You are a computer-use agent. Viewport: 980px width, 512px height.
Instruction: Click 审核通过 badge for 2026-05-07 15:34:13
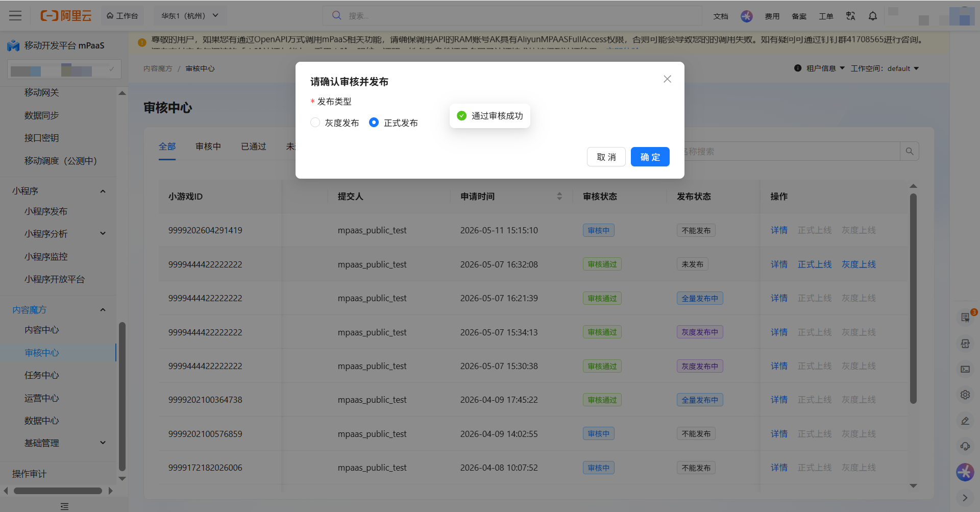(602, 332)
